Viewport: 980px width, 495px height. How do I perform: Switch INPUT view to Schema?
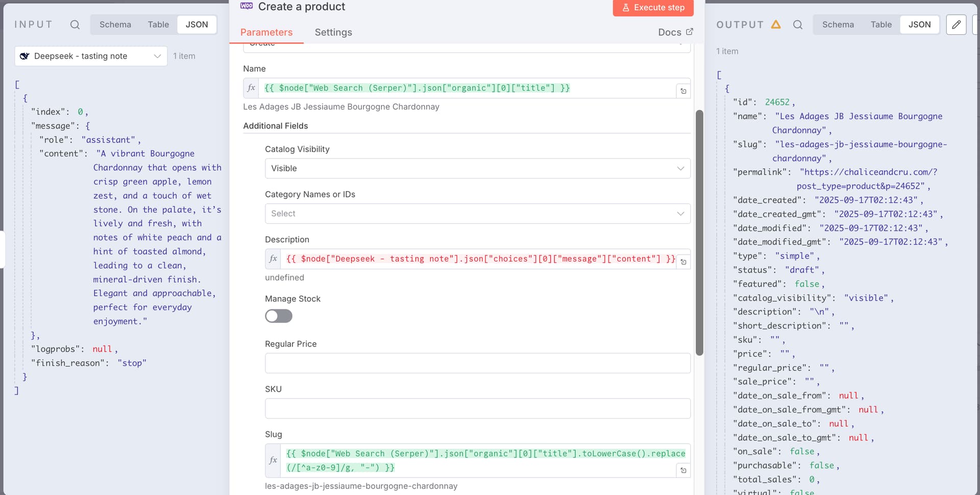[x=115, y=24]
